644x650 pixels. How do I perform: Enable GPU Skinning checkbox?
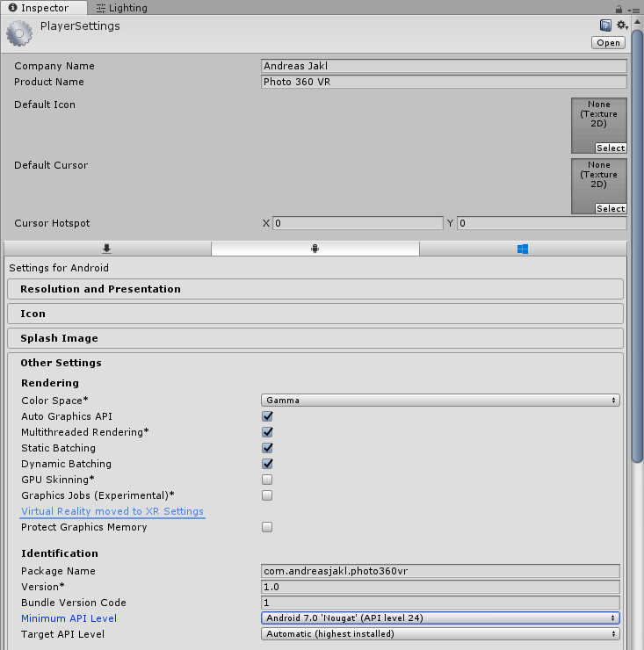[x=267, y=480]
